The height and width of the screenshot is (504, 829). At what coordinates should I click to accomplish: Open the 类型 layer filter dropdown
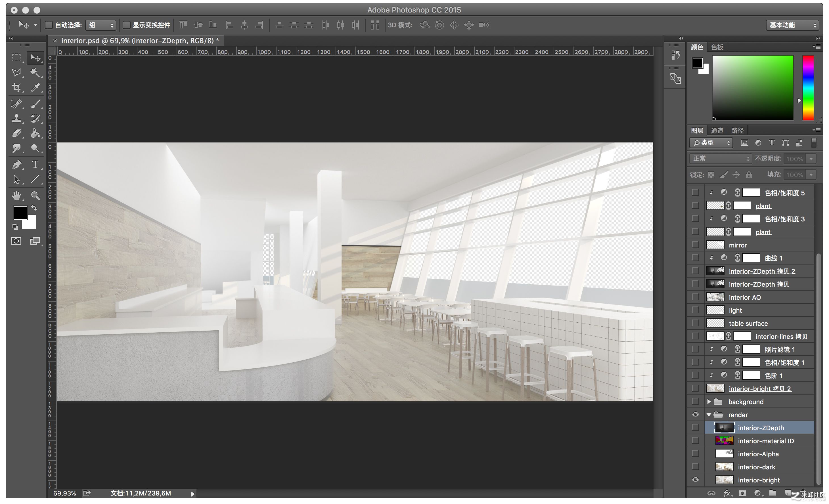coord(711,143)
